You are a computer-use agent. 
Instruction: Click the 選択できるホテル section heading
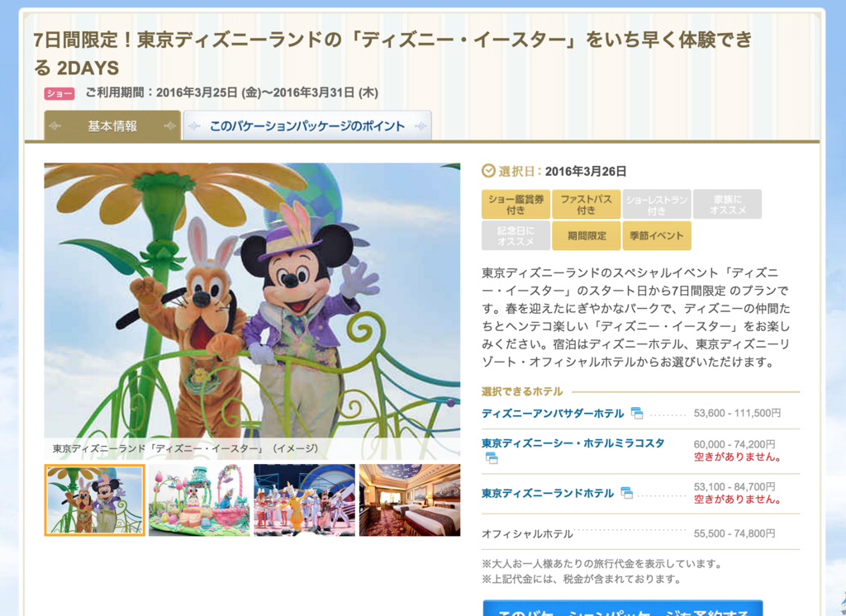522,391
